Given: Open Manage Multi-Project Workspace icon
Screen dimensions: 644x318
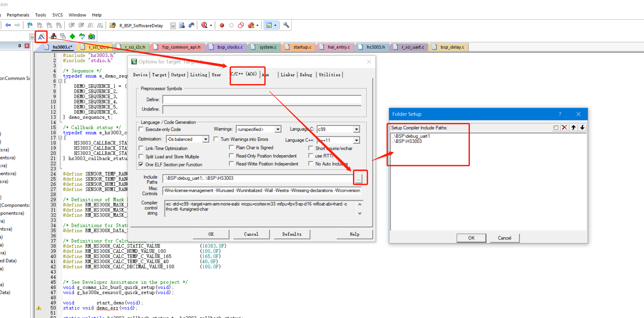Looking at the screenshot, I should (x=63, y=36).
